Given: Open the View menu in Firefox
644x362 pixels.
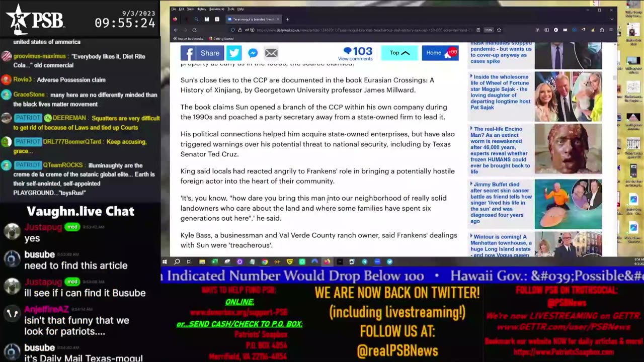Looking at the screenshot, I should click(190, 9).
